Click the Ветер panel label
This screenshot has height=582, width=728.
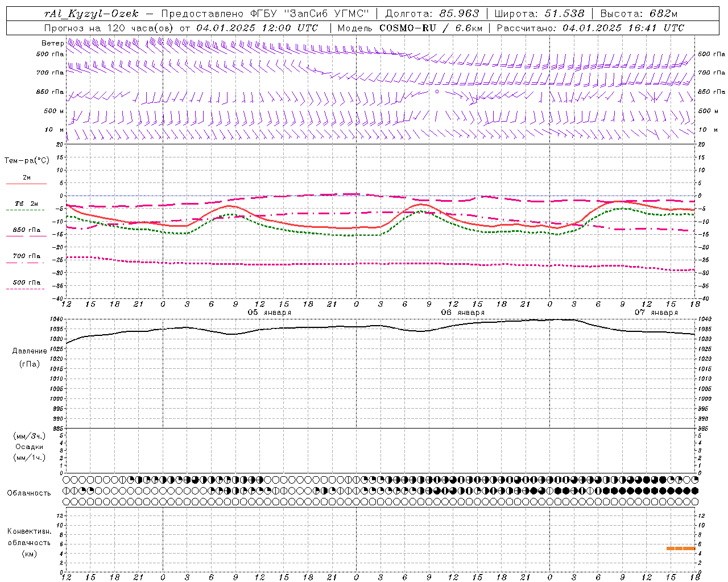click(52, 43)
